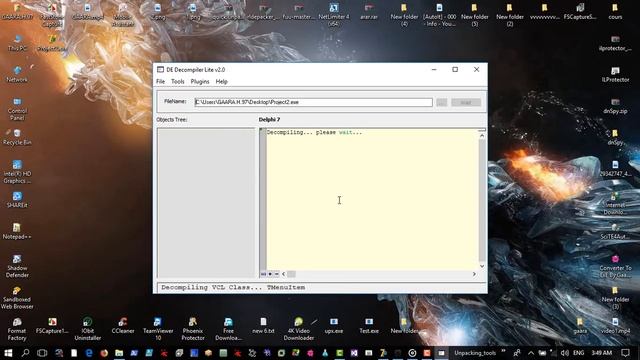Select the Test.exe desktop file
Screen dimensions: 640x360
pos(369,326)
